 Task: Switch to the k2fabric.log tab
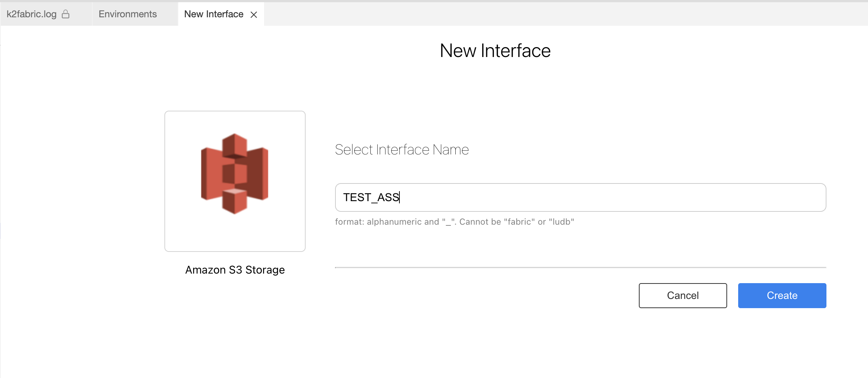click(32, 14)
